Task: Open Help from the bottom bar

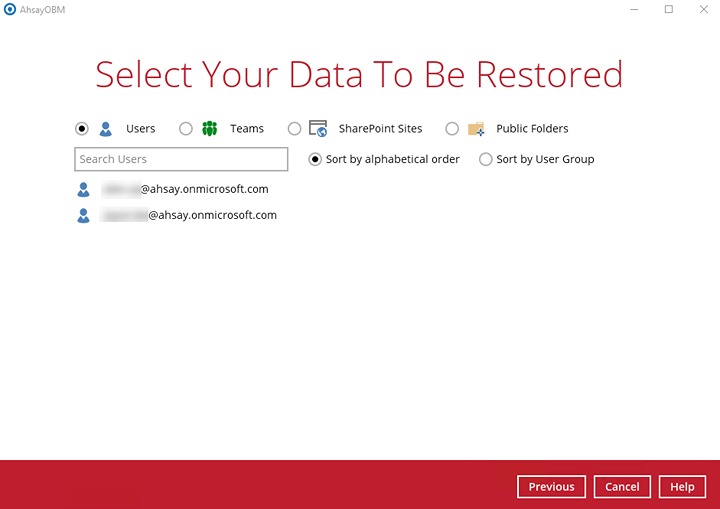Action: 682,487
